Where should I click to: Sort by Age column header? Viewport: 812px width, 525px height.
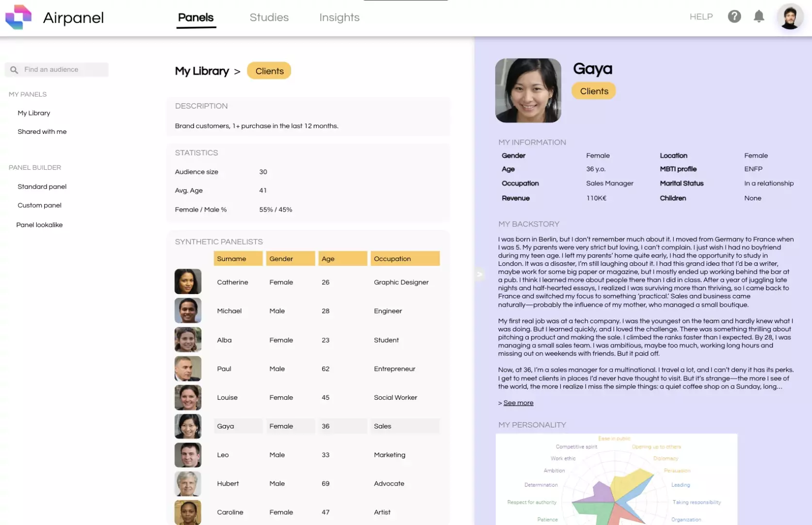coord(343,259)
